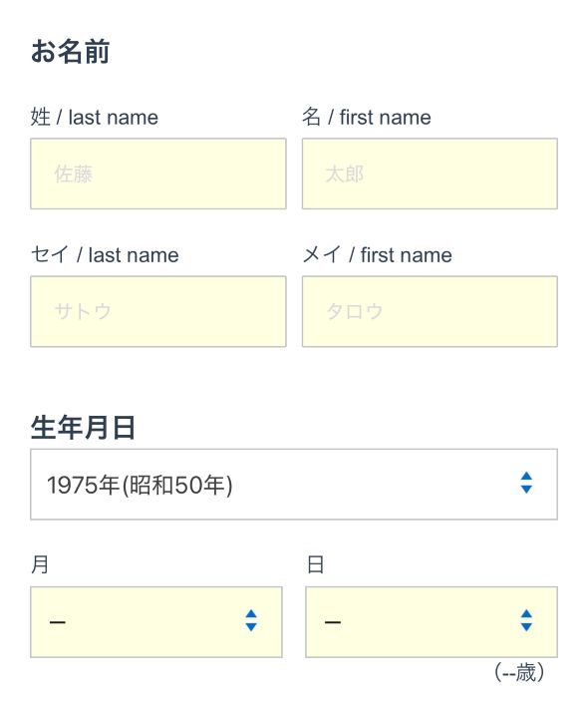Image resolution: width=588 pixels, height=705 pixels.
Task: Click the '名 / first name' label
Action: pos(367,118)
